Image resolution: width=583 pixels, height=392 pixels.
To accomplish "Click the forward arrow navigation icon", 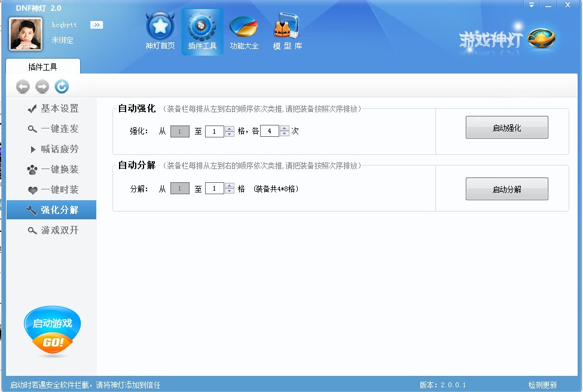I will pyautogui.click(x=42, y=87).
